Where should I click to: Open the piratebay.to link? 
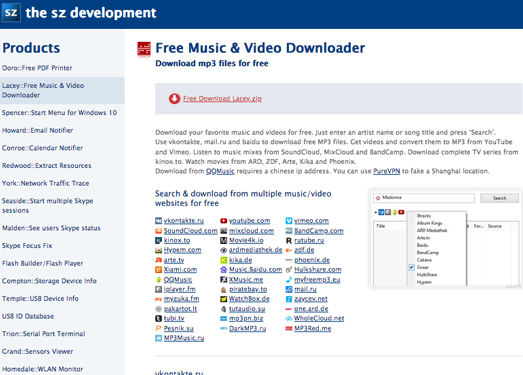click(248, 289)
